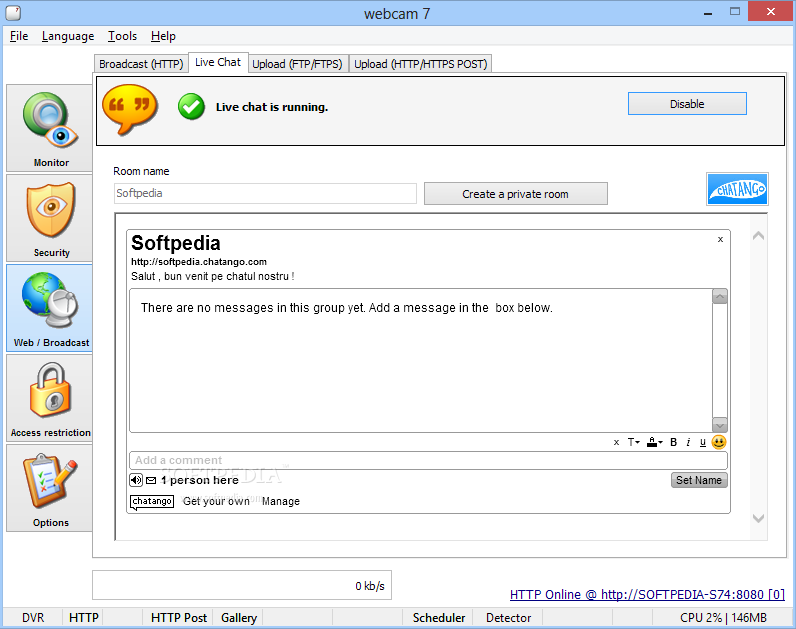796x629 pixels.
Task: Click outer panel scroll down chevron
Action: (x=758, y=518)
